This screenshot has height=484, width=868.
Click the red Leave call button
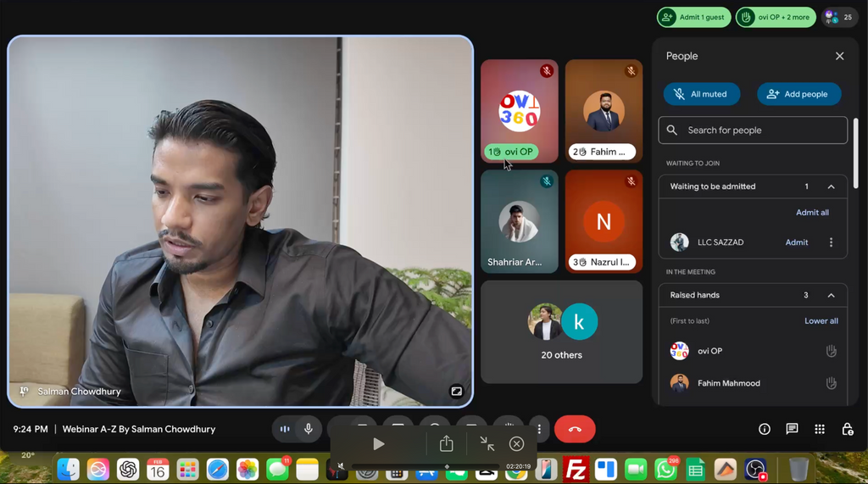click(575, 430)
